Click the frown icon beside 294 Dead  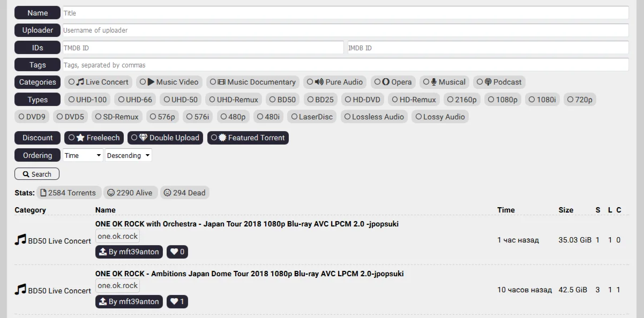[167, 193]
